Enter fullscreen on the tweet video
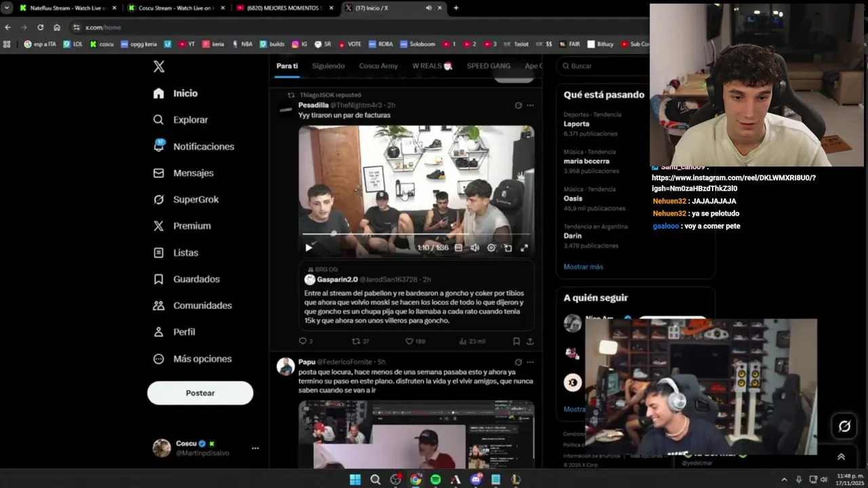 [x=524, y=248]
